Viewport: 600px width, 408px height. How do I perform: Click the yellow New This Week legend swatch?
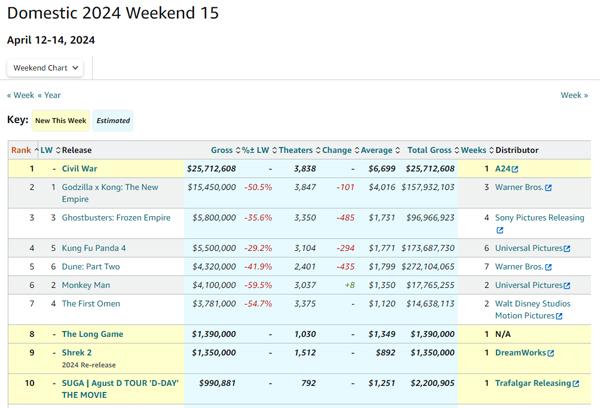(x=61, y=121)
